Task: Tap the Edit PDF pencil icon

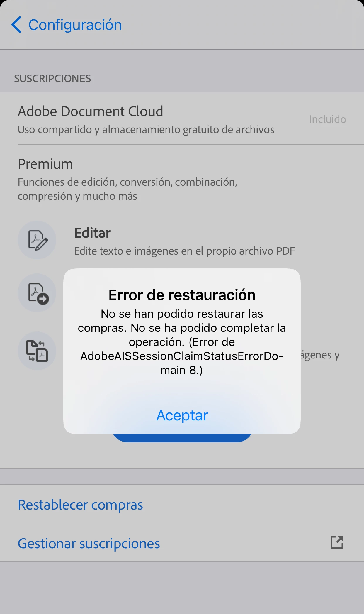Action: coord(37,240)
